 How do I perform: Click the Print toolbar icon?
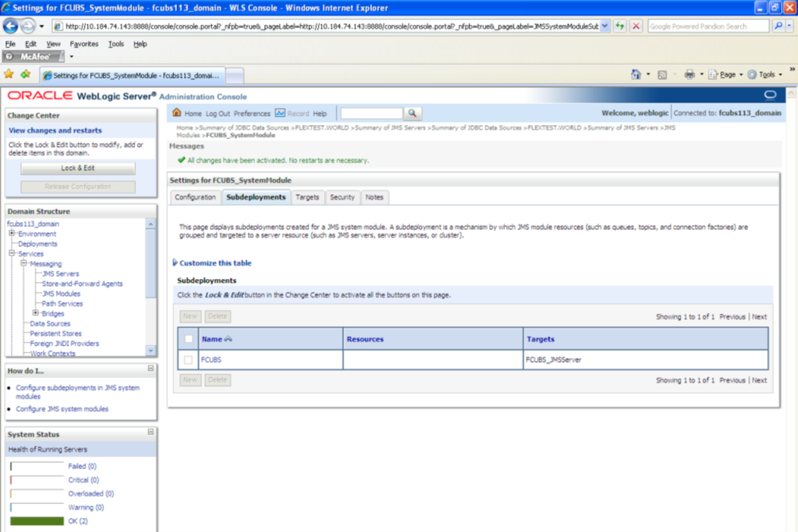click(x=689, y=75)
